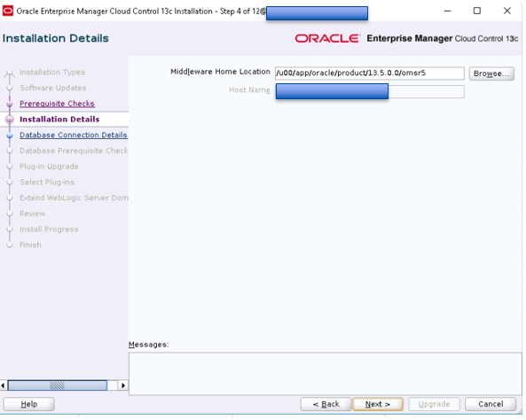The image size is (526, 420).
Task: Click the Extend WebLogic Server Domain step
Action: point(74,198)
